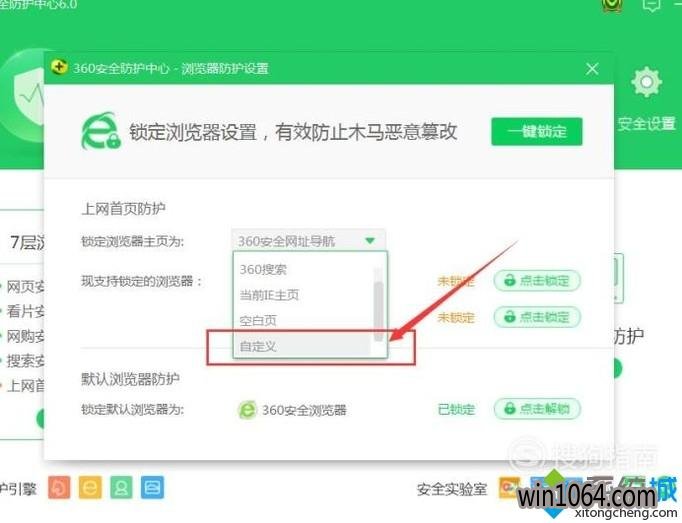Click the 360安全浏览器 icon
The height and width of the screenshot is (523, 682).
(x=247, y=409)
